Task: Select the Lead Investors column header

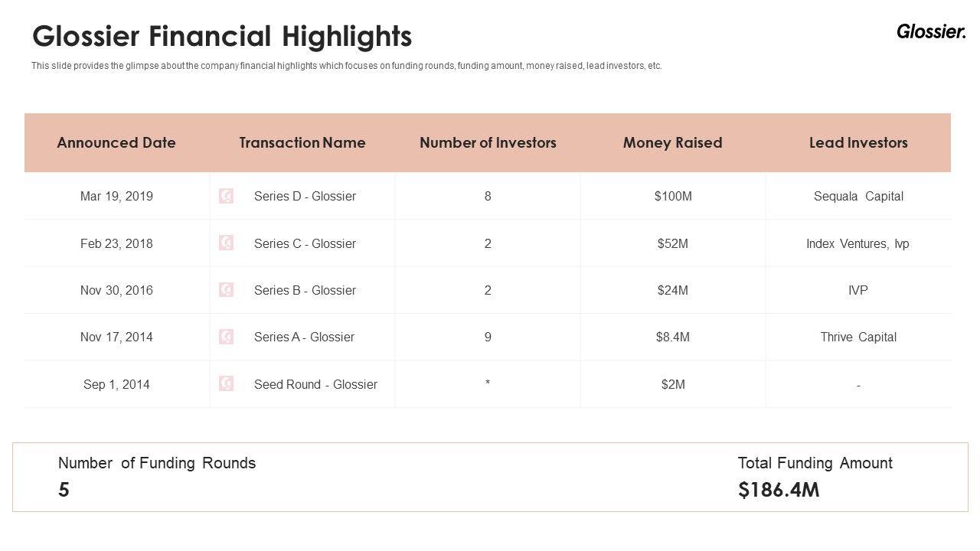Action: coord(858,143)
